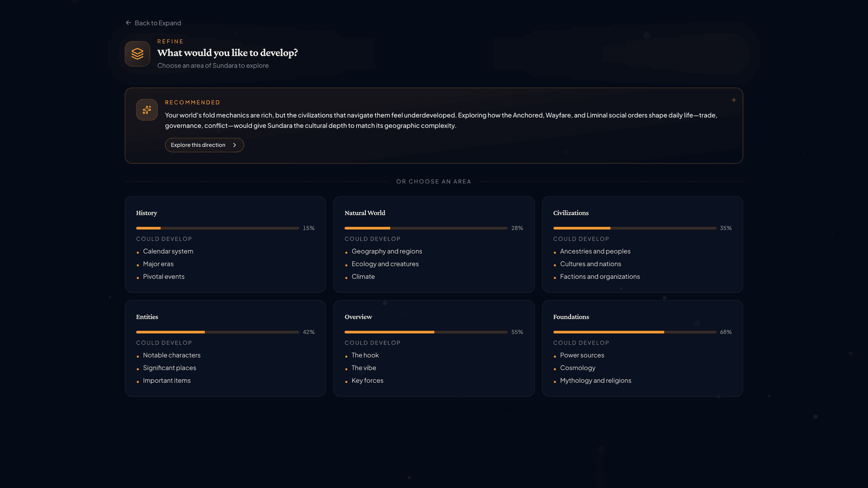
Task: Click the Back to Expand link
Action: pos(157,23)
